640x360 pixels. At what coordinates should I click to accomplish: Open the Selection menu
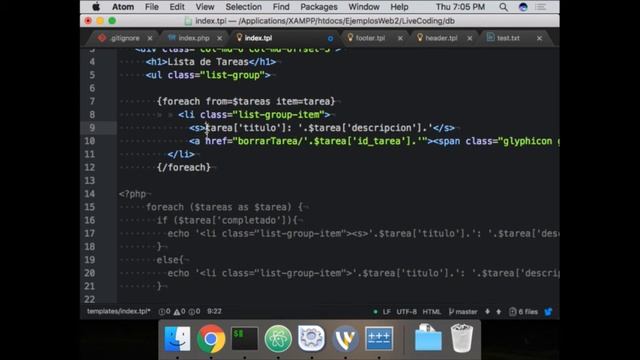pyautogui.click(x=243, y=7)
